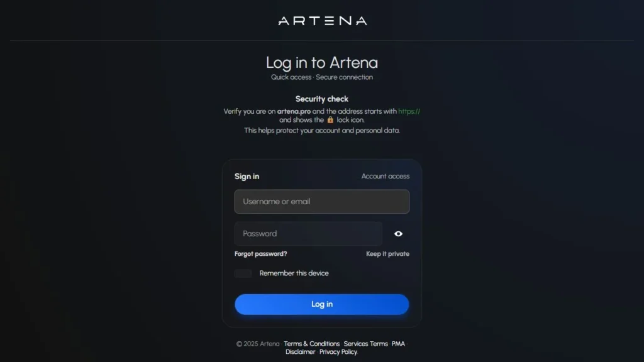
Task: Open Terms & Conditions footer link
Action: tap(311, 344)
